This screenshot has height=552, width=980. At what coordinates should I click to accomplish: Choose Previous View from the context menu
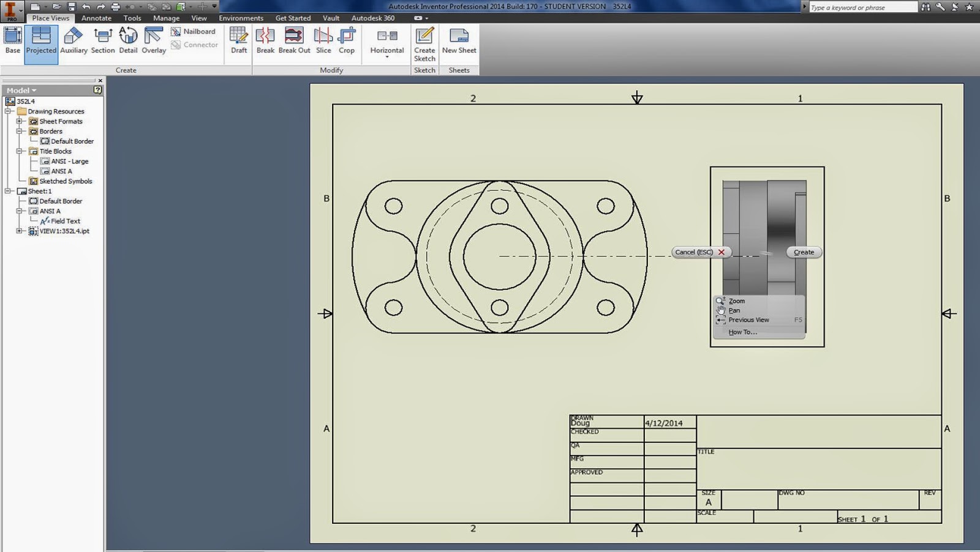(x=748, y=319)
